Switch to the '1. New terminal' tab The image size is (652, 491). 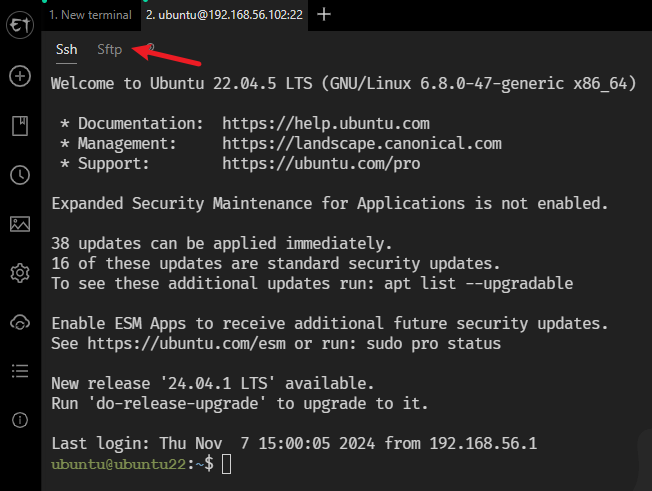pyautogui.click(x=90, y=15)
